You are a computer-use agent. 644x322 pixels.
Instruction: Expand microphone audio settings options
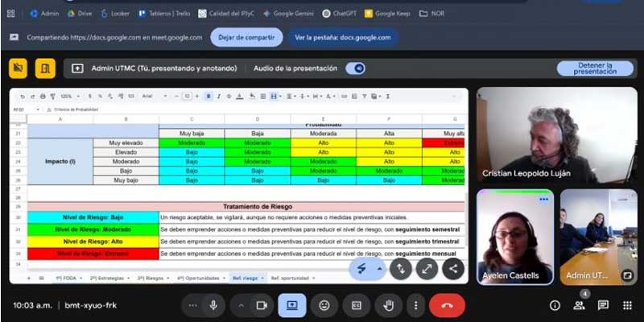click(x=192, y=306)
